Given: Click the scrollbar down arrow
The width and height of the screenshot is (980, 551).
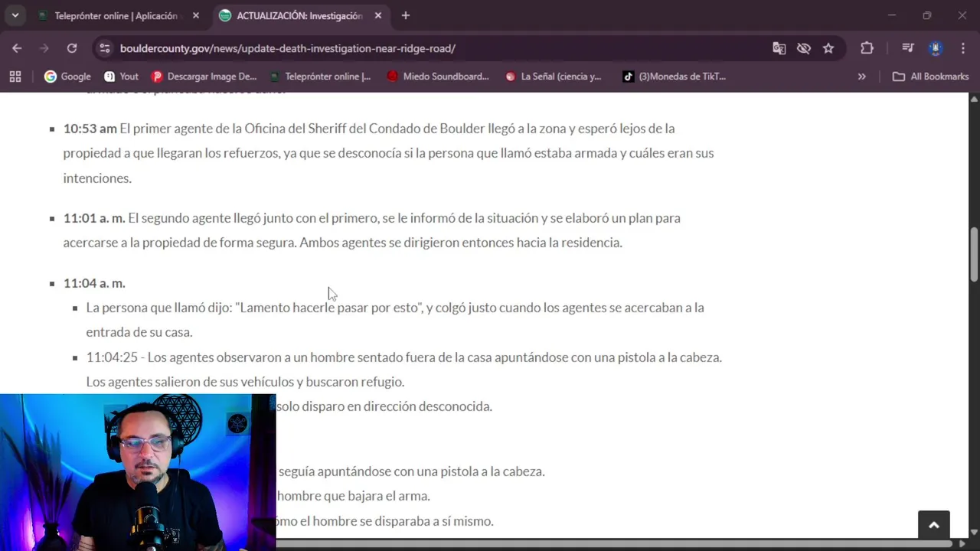Looking at the screenshot, I should [x=974, y=532].
